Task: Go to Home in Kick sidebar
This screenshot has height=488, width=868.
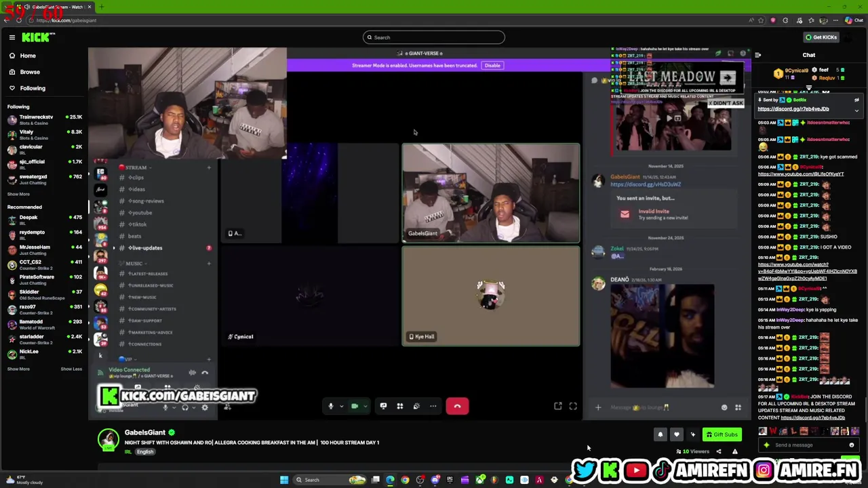Action: tap(28, 56)
